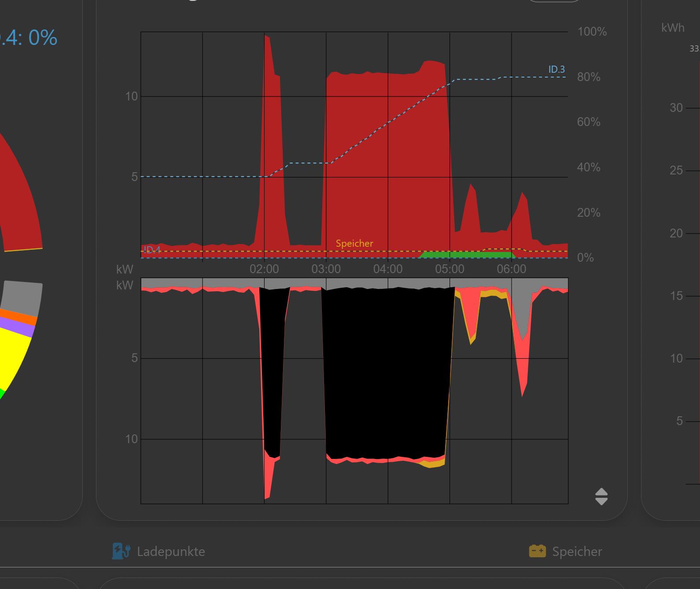This screenshot has width=700, height=589.
Task: Click the purple segment of the ring chart
Action: click(x=20, y=328)
